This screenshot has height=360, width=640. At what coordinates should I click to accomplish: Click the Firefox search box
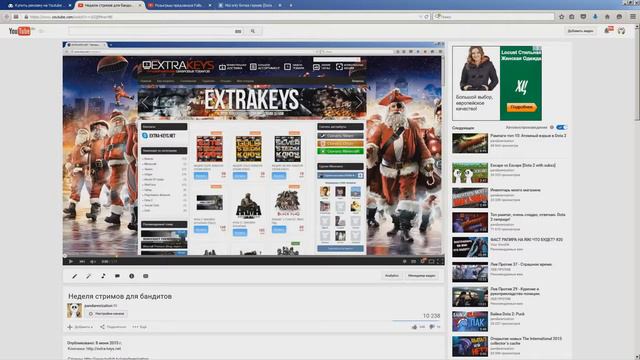494,17
